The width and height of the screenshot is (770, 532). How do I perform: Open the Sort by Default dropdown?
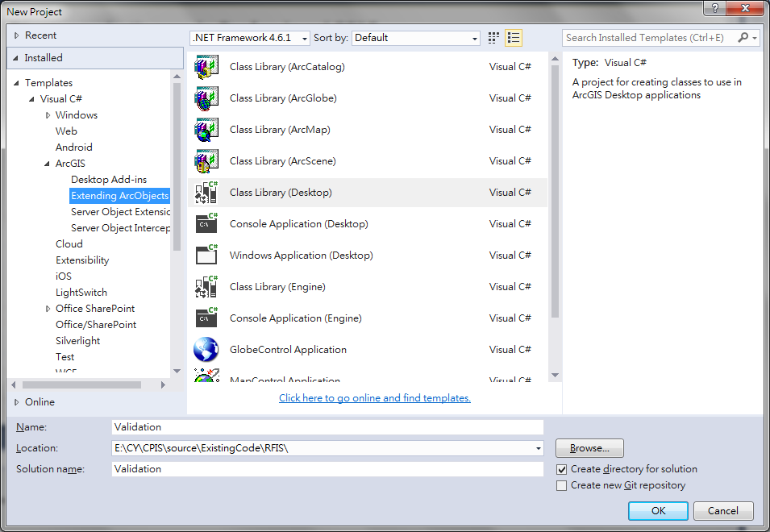click(x=416, y=38)
